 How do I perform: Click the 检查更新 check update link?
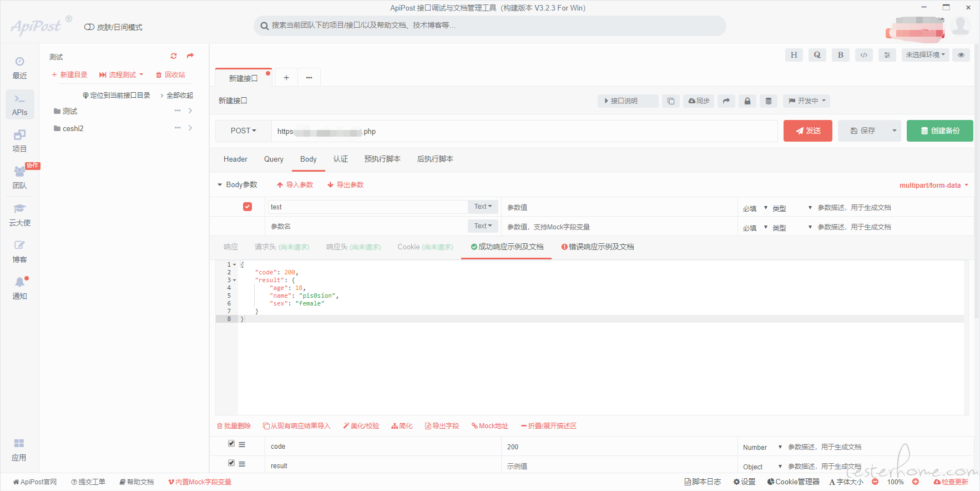951,482
